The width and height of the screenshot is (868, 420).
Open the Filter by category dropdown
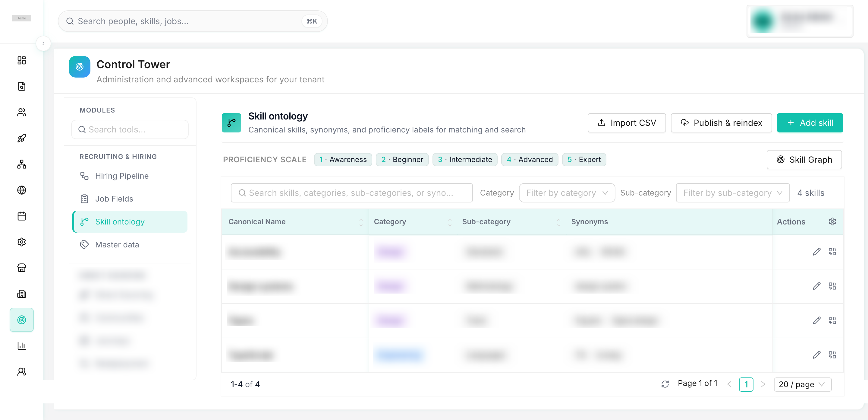pyautogui.click(x=567, y=193)
